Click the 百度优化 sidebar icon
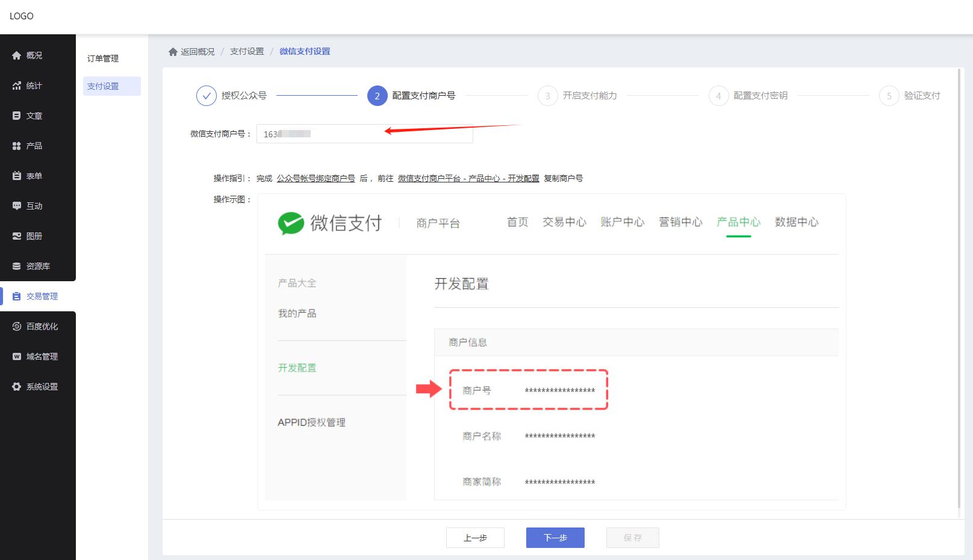The height and width of the screenshot is (560, 973). pos(17,326)
